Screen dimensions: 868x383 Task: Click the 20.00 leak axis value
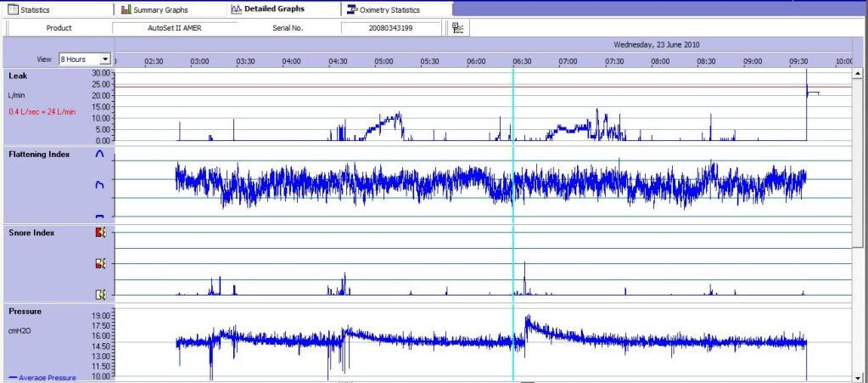[x=103, y=95]
